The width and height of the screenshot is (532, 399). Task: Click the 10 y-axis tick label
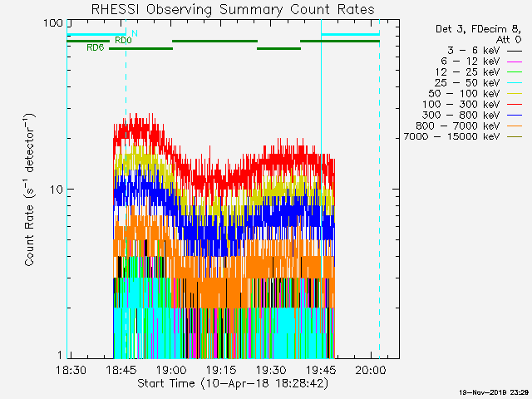point(57,190)
